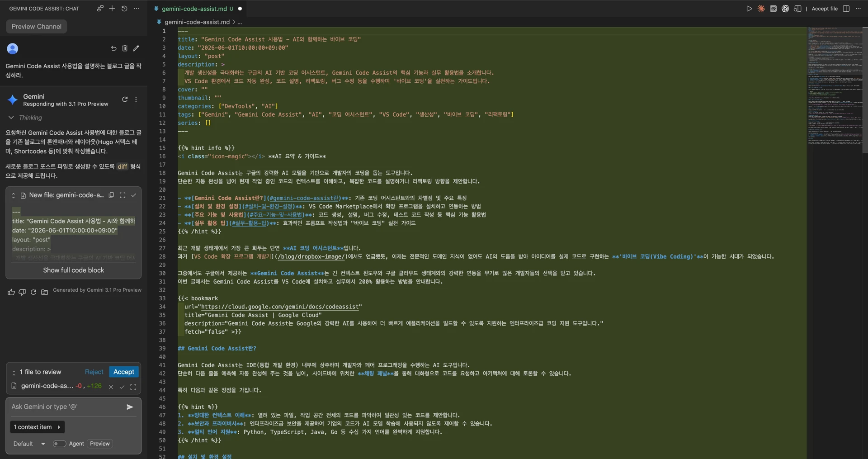
Task: Accept the file under review
Action: coord(124,372)
